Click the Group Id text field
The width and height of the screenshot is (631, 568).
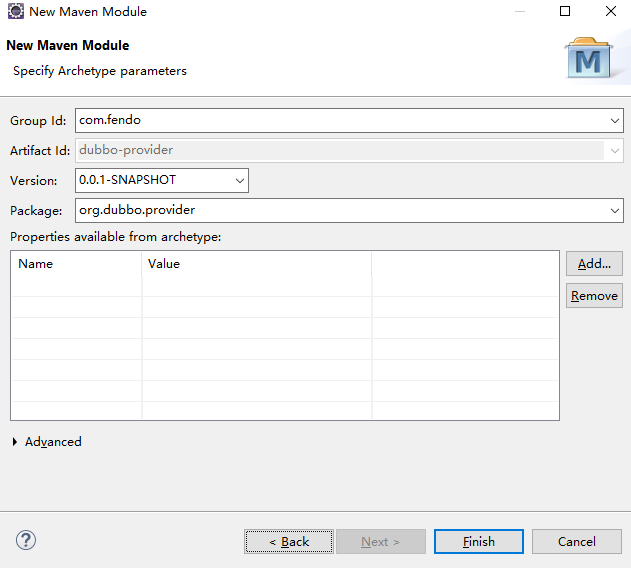349,120
